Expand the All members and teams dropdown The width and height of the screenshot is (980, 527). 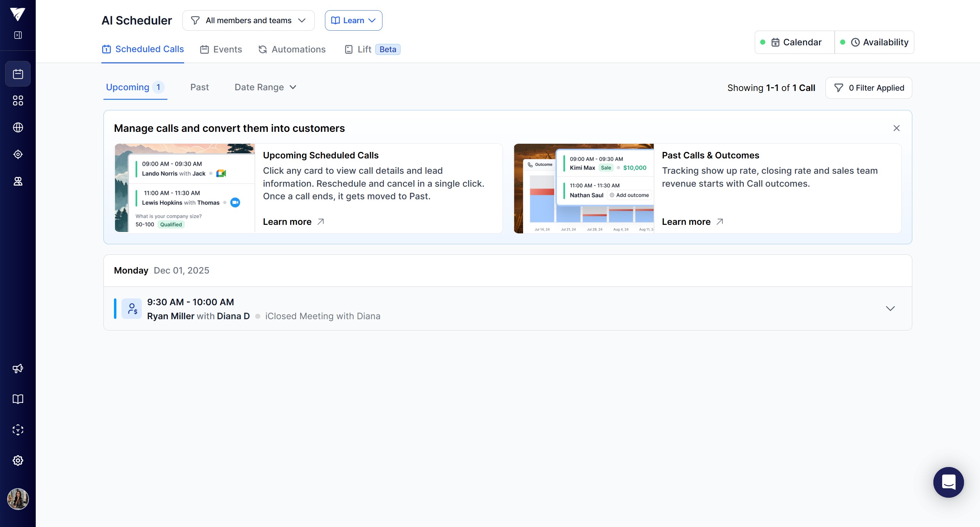[248, 20]
